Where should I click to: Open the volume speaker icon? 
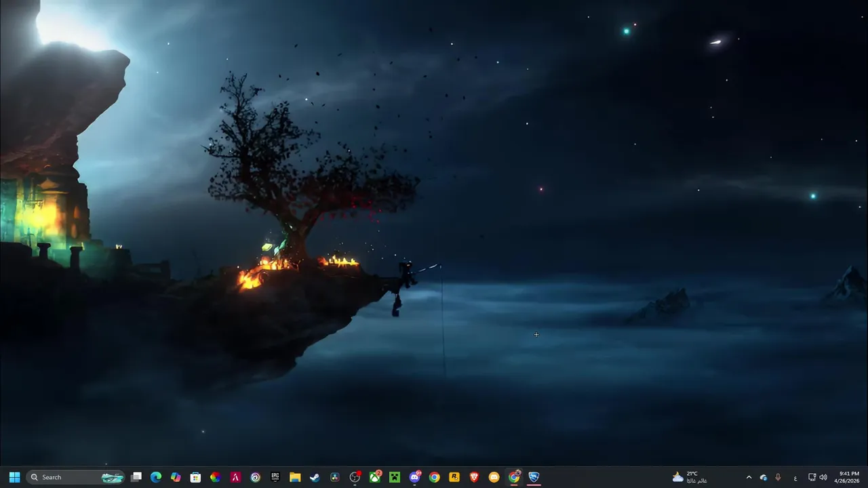click(823, 477)
